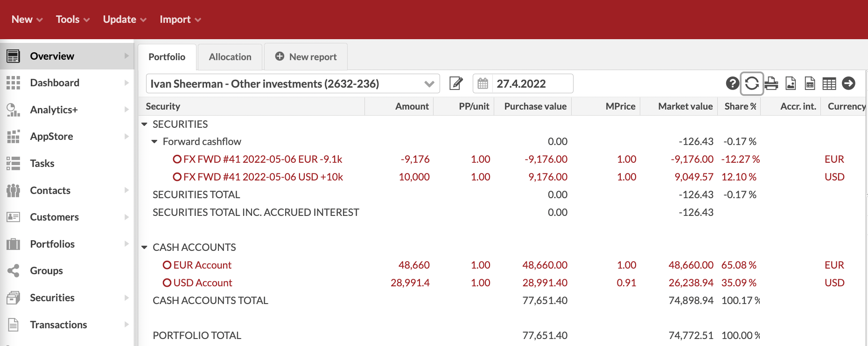Open the New report tab
This screenshot has height=346, width=868.
coord(306,57)
